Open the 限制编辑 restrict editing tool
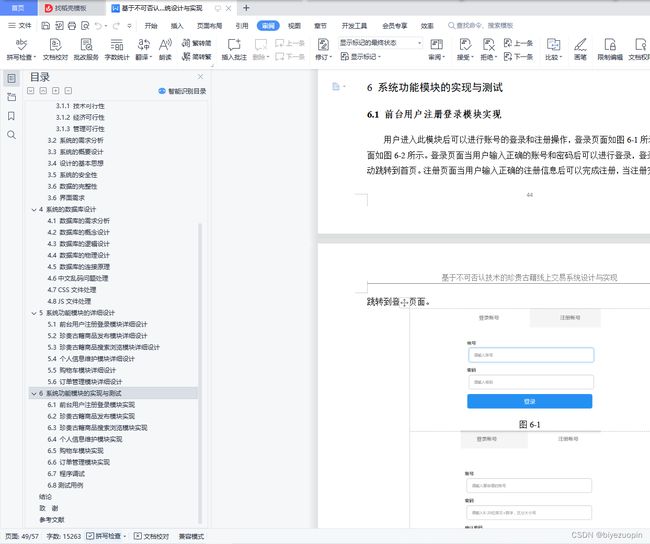Screen dimensions: 650x544 610,49
